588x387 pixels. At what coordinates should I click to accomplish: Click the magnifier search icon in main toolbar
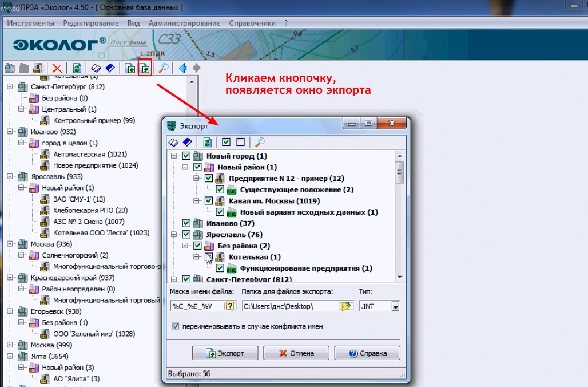[163, 68]
